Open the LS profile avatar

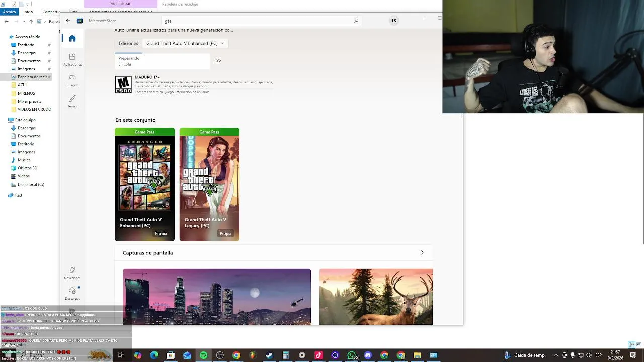394,21
